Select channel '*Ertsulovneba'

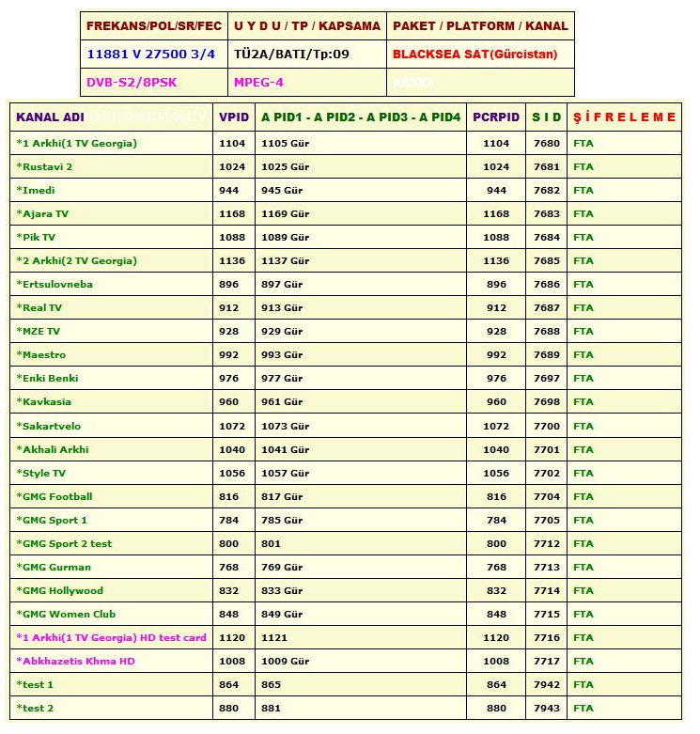54,284
